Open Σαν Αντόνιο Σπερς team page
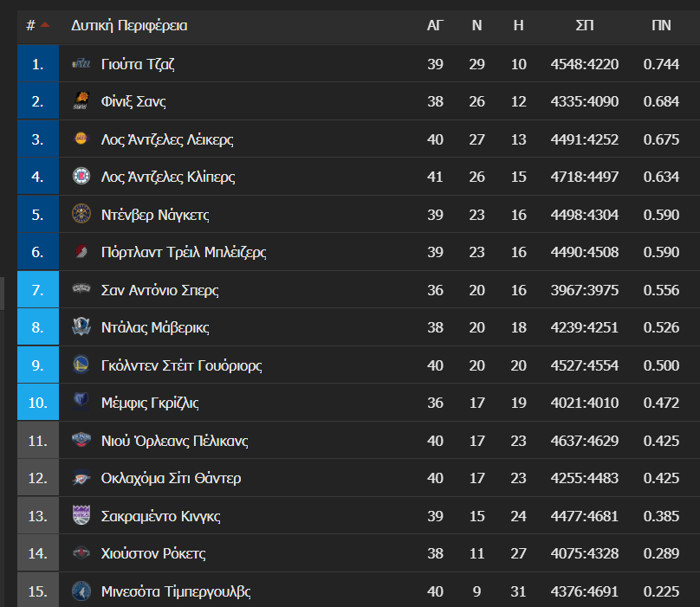The height and width of the screenshot is (607, 700). 159,290
